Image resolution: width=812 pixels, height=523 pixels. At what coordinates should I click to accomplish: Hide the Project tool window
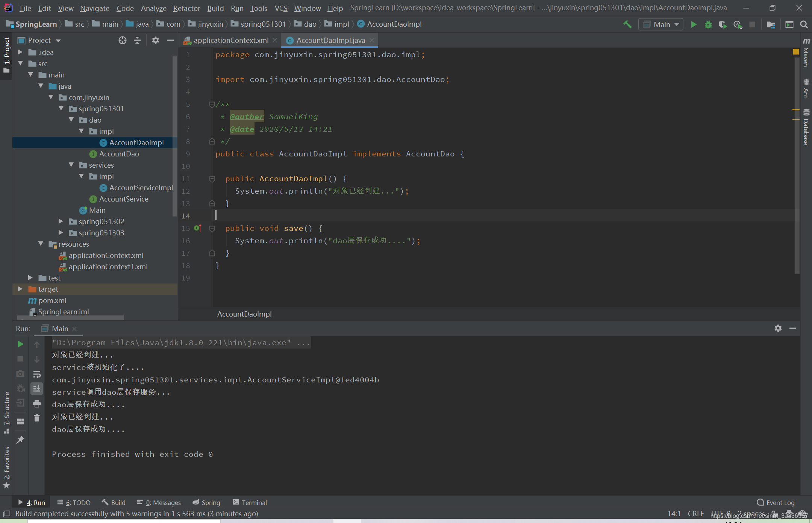click(x=170, y=40)
